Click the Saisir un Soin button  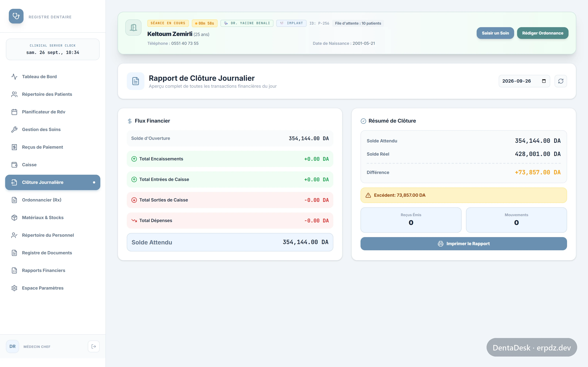(495, 33)
